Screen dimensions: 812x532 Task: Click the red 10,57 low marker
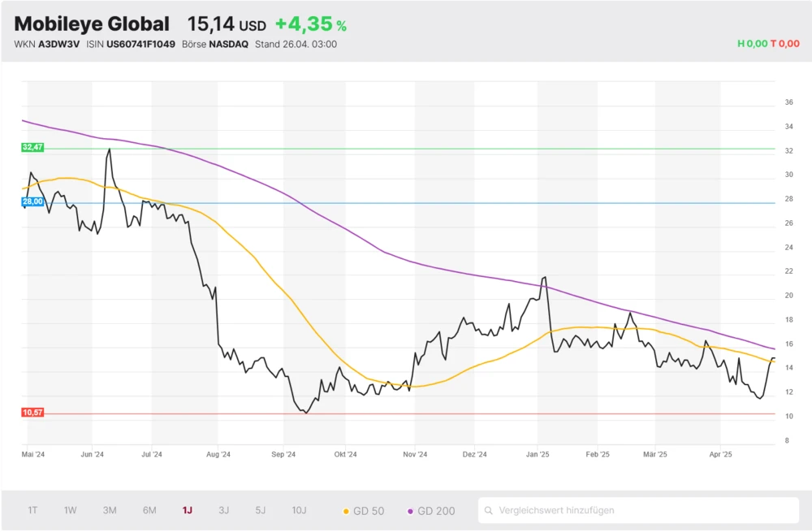32,413
